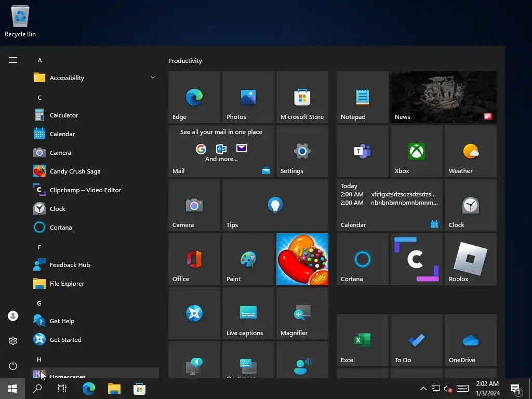Expand the Start menu hamburger button
Screen dimensions: 532x399
pos(13,60)
